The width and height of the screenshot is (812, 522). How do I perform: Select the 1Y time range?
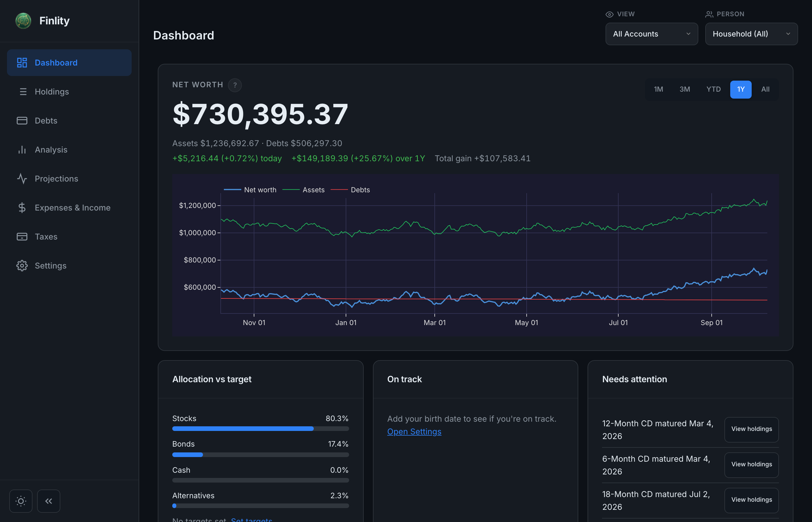click(740, 90)
